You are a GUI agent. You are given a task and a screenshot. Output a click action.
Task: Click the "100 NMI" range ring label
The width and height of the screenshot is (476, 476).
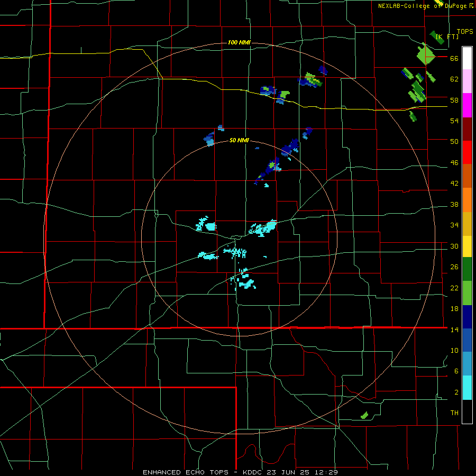coord(239,42)
